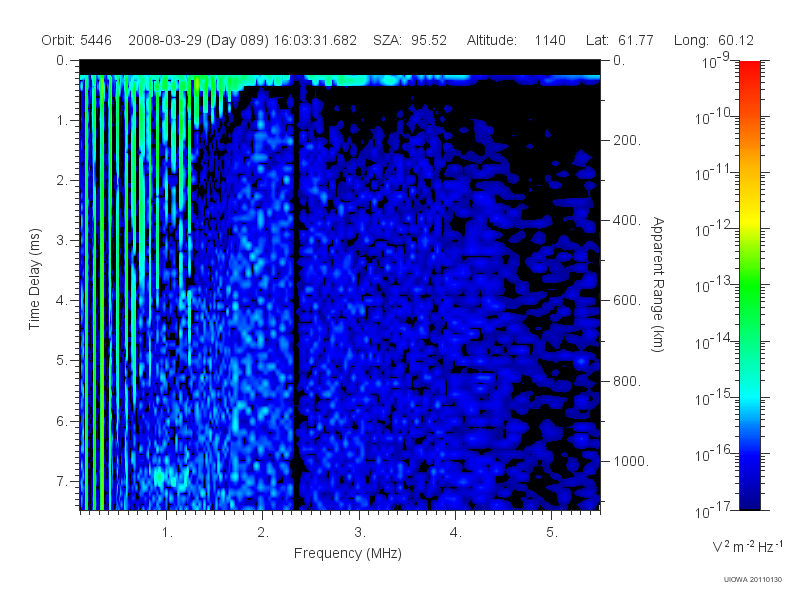Click the time delay tick label "4."
This screenshot has width=800, height=600.
click(61, 300)
